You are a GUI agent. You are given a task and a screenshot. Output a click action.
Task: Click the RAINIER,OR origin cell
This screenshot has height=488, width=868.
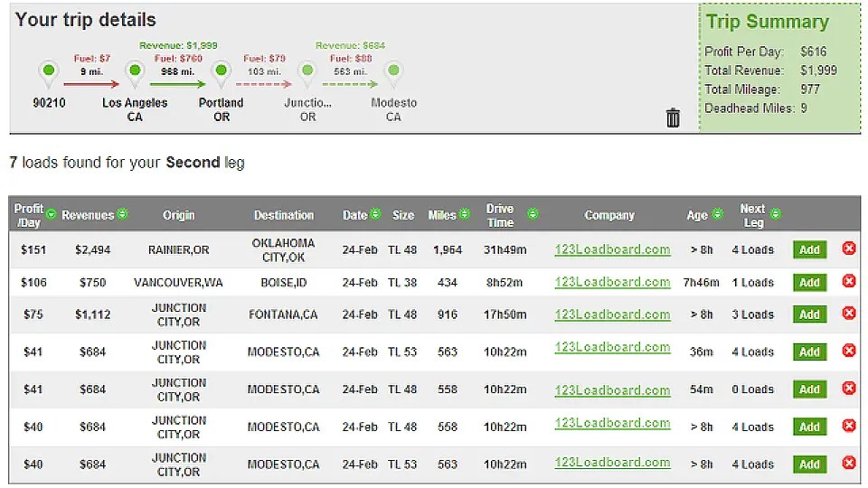(x=178, y=250)
